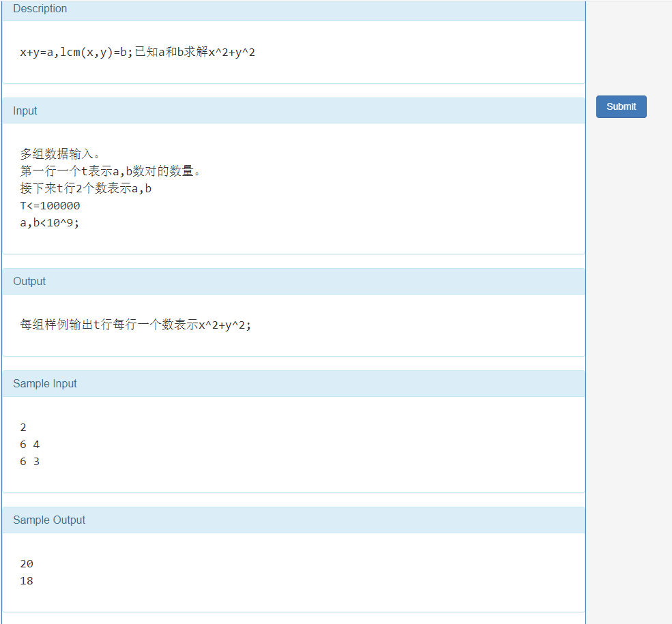Click the Sample Output section header
The width and height of the screenshot is (672, 624).
(x=49, y=520)
